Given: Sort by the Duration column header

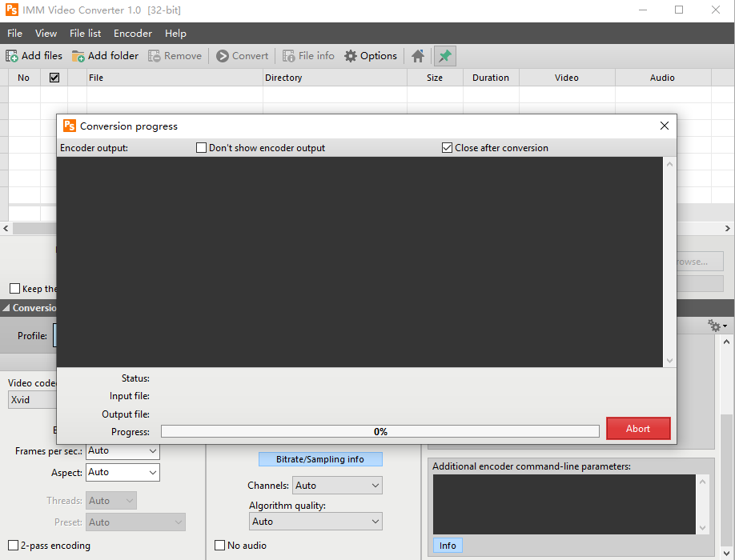Looking at the screenshot, I should click(491, 78).
